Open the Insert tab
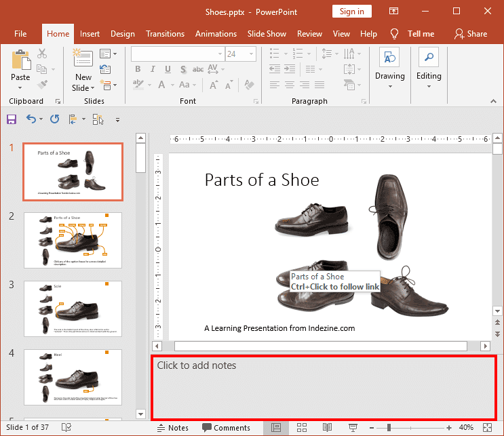The width and height of the screenshot is (504, 436). (x=90, y=34)
